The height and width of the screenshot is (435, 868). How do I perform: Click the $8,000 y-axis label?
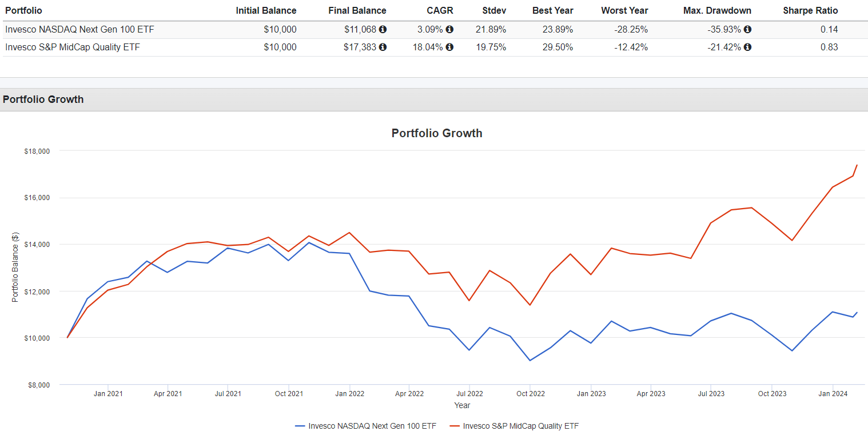point(39,385)
